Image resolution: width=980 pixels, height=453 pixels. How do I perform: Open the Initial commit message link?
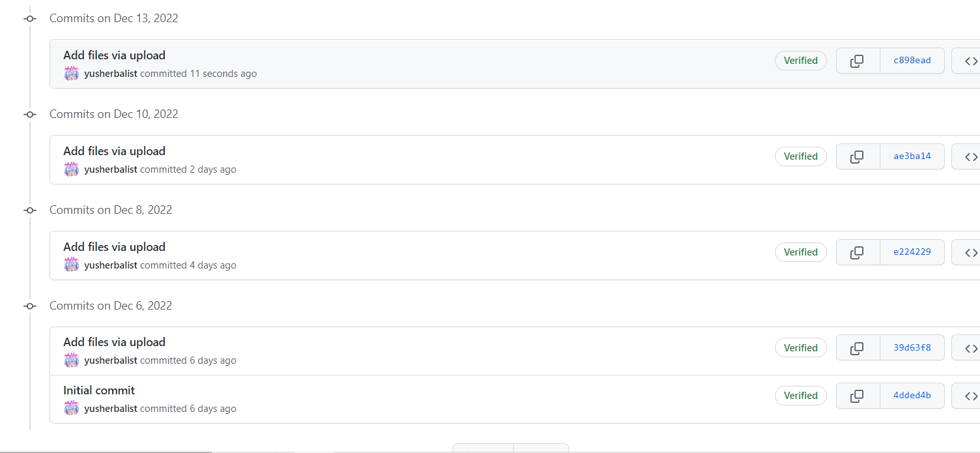99,390
